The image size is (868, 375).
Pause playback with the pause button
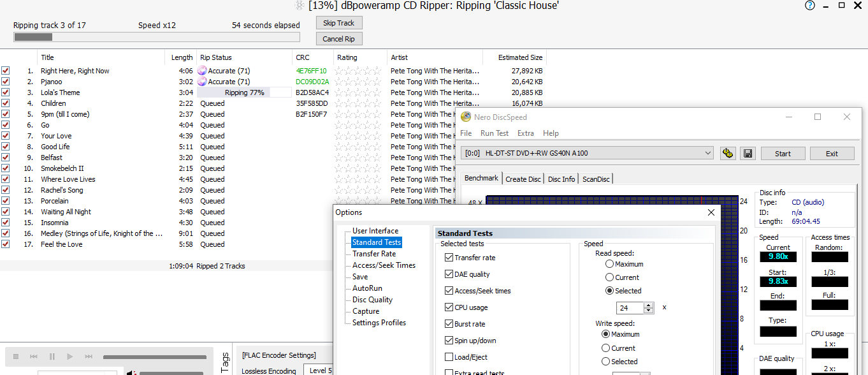tap(52, 357)
